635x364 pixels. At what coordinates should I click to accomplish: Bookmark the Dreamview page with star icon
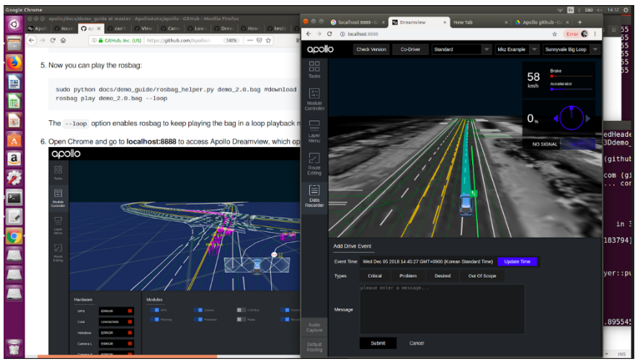click(554, 34)
